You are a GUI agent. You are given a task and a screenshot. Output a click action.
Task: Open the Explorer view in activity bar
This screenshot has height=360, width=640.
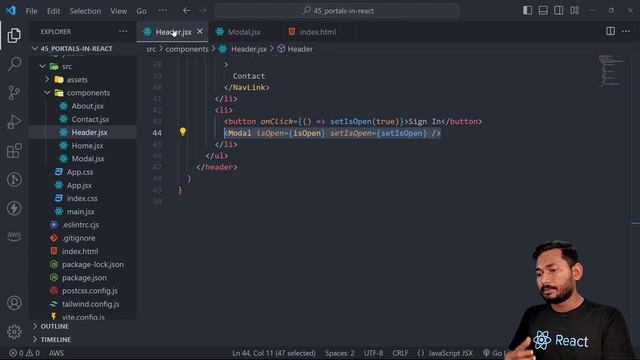pos(14,35)
